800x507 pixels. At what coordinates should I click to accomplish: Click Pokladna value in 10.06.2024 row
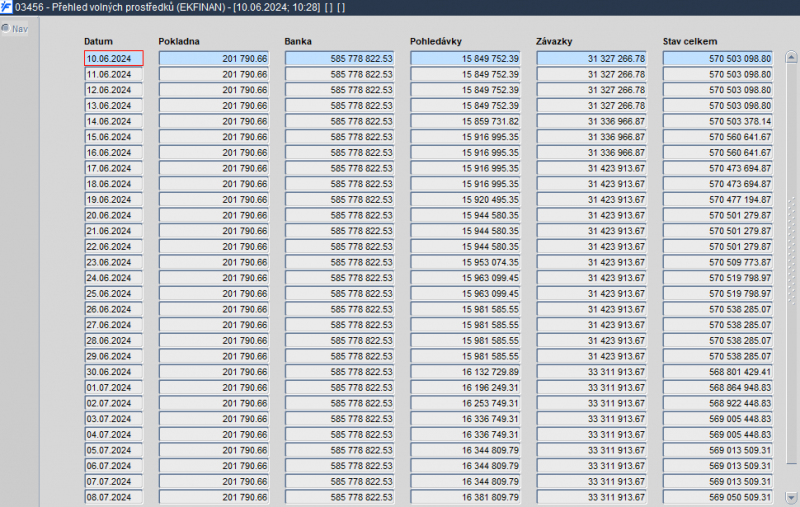214,58
